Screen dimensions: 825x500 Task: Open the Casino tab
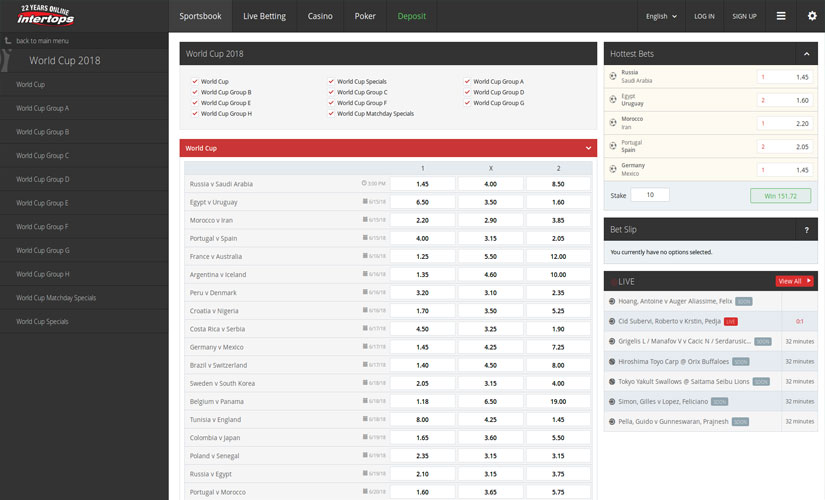pos(320,16)
